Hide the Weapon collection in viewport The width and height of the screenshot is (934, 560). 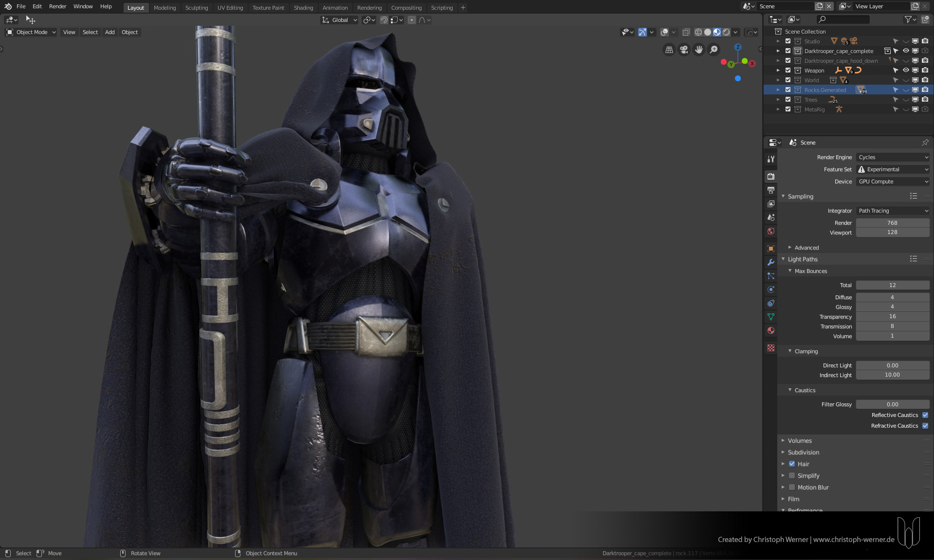pos(906,71)
